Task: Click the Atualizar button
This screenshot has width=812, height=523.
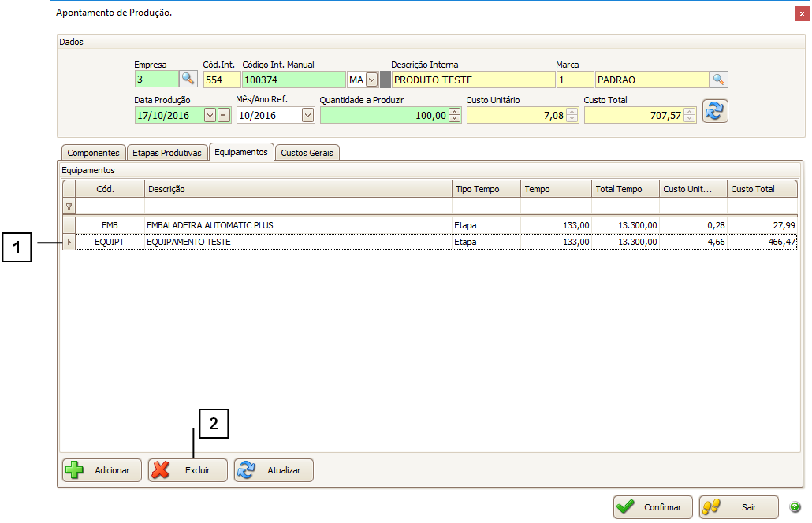Action: tap(274, 470)
